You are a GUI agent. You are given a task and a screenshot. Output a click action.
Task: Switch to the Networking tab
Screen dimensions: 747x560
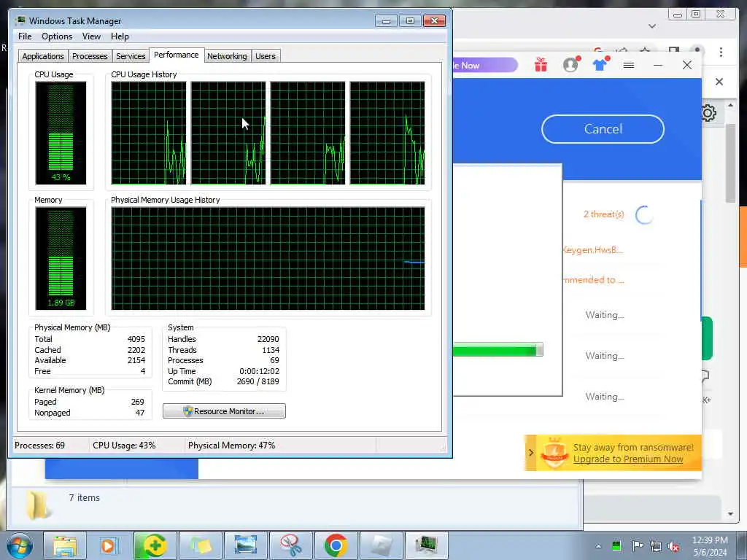point(227,56)
